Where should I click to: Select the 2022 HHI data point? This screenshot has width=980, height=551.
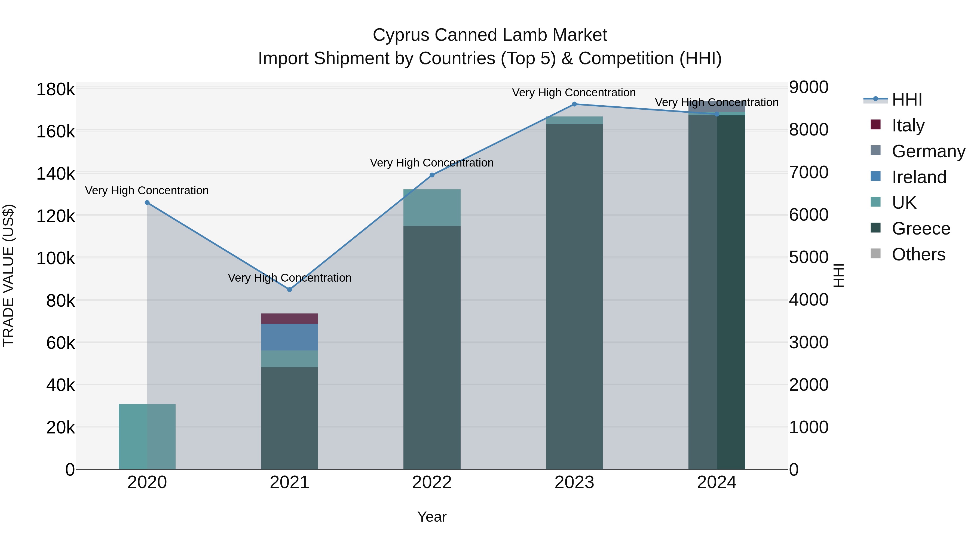432,175
